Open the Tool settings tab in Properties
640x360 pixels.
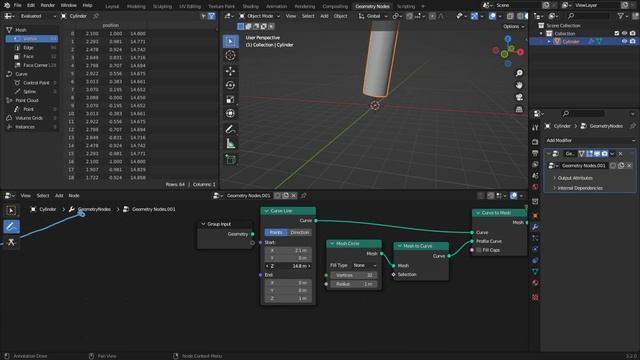click(x=535, y=127)
